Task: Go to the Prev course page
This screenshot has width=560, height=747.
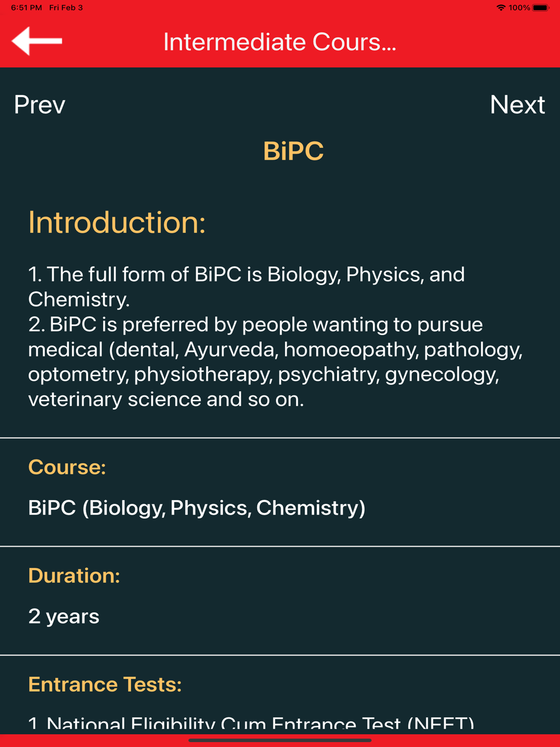Action: 40,105
